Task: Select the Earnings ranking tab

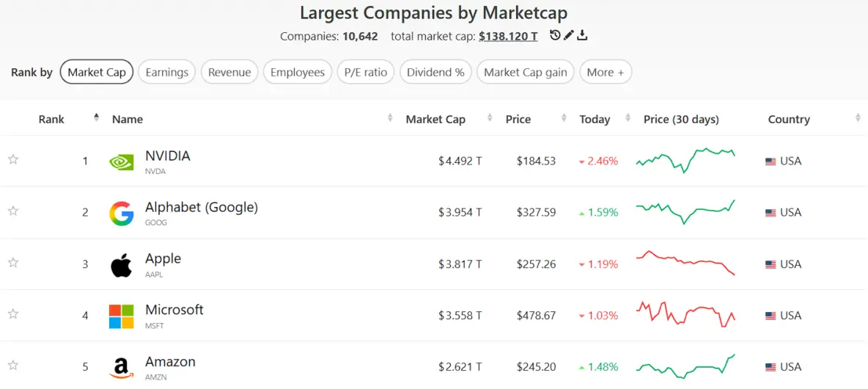Action: [166, 72]
